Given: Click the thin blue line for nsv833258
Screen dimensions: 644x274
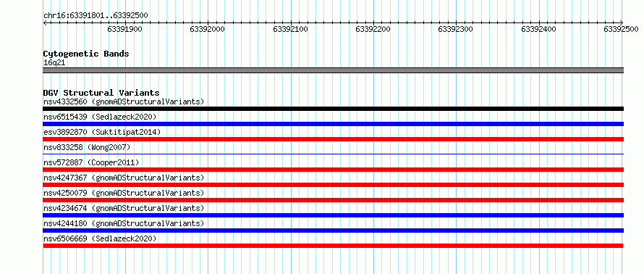Looking at the screenshot, I should [334, 154].
